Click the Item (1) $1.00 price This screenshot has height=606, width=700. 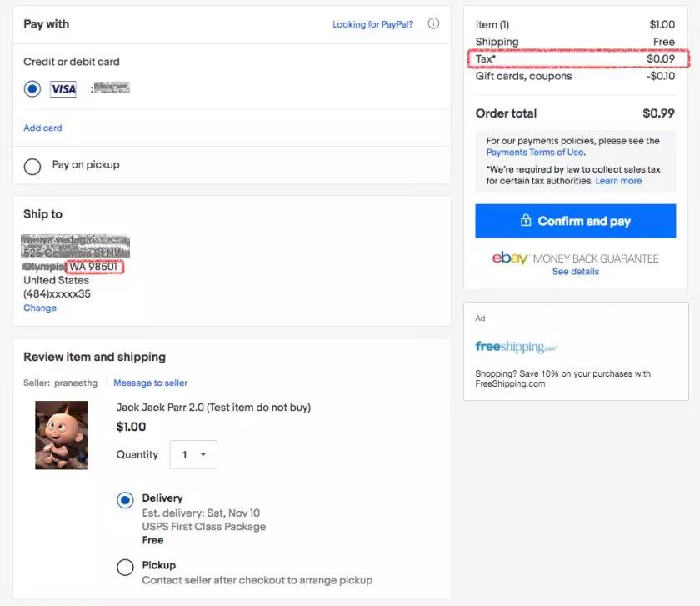click(662, 24)
